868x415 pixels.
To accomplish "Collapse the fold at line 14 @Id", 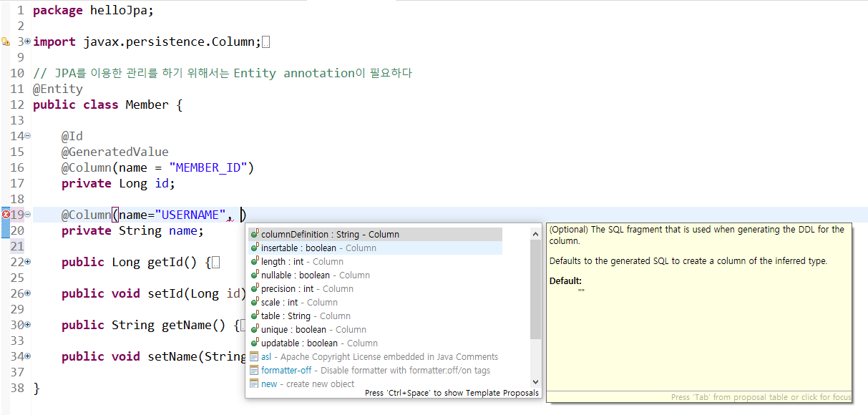I will [x=28, y=136].
